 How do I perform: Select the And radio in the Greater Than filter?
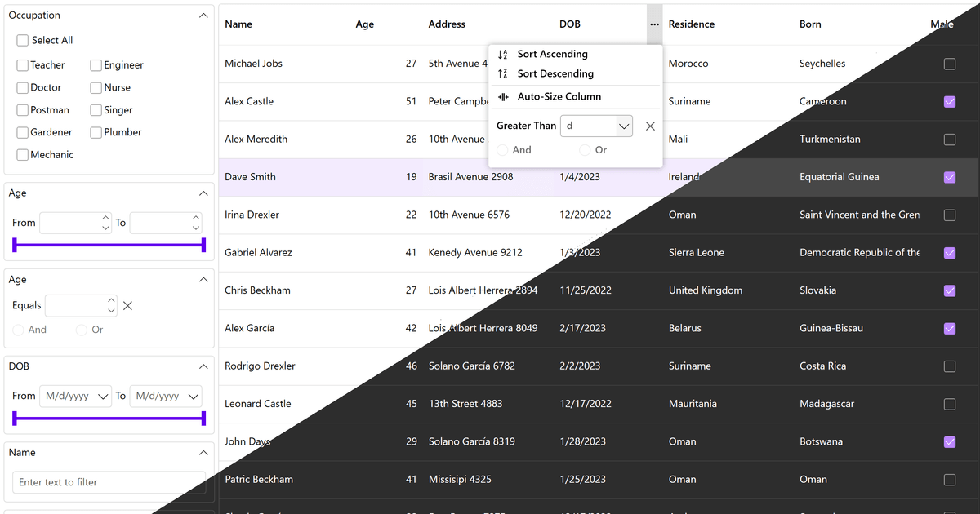504,149
